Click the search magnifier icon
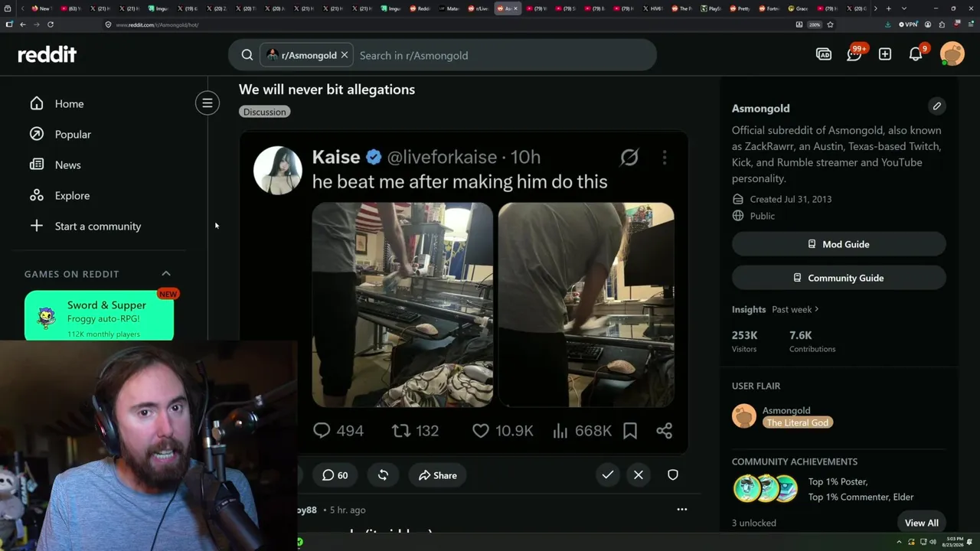The image size is (980, 551). coord(247,55)
